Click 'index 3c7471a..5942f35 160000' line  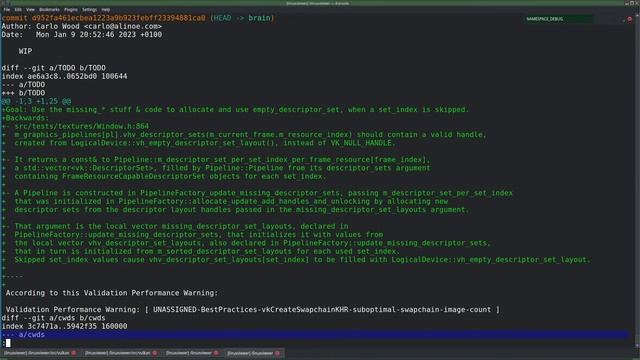coord(64,326)
